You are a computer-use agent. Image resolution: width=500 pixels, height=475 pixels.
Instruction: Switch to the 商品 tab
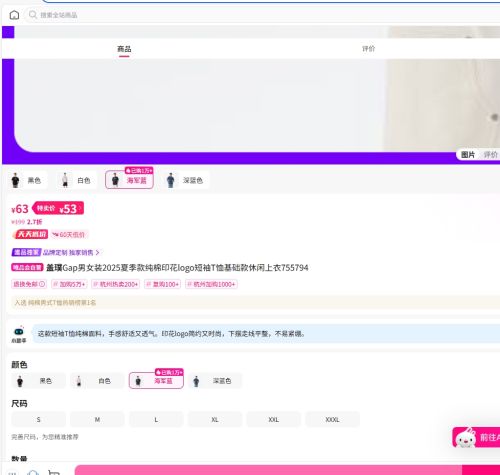[124, 49]
